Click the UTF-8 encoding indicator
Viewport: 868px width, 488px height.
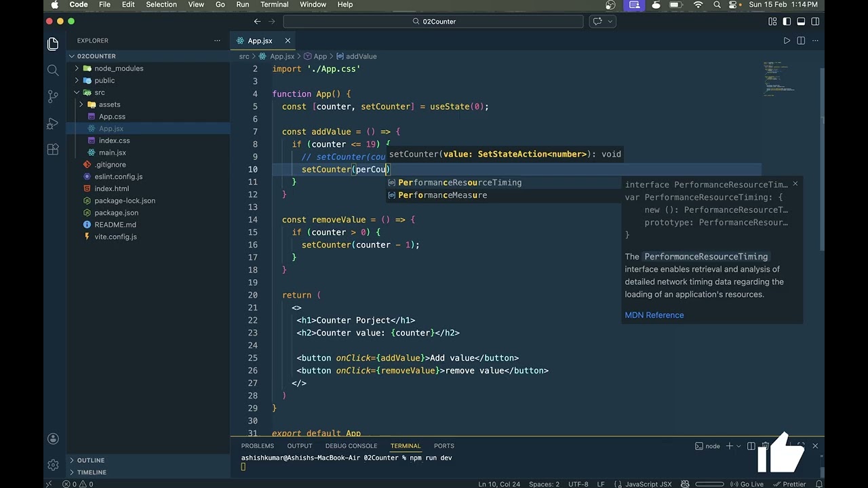coord(578,484)
